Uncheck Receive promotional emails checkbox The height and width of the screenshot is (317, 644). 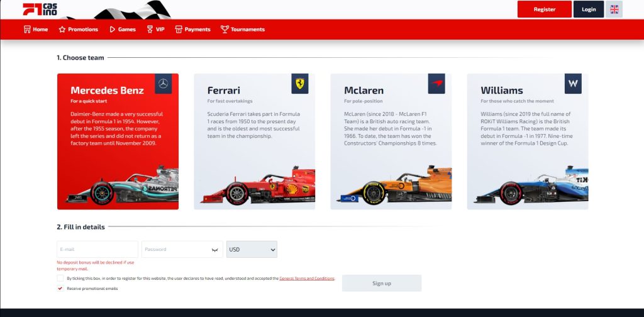(x=60, y=288)
